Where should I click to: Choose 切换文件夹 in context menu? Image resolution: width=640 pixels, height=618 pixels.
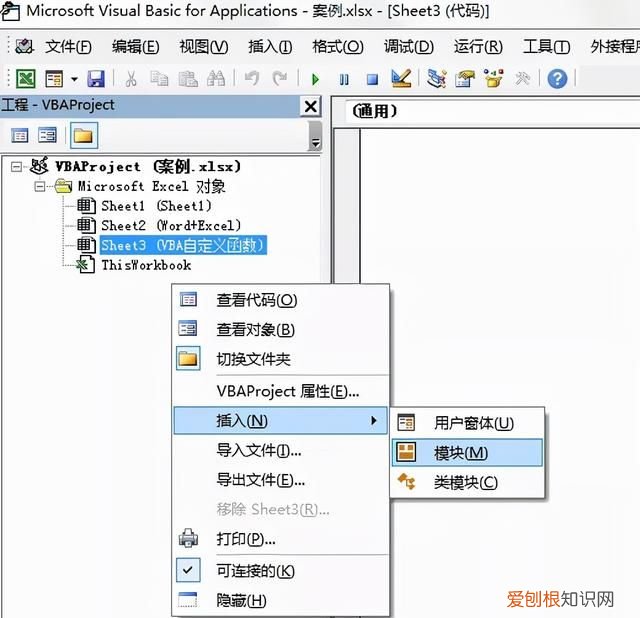[280, 359]
